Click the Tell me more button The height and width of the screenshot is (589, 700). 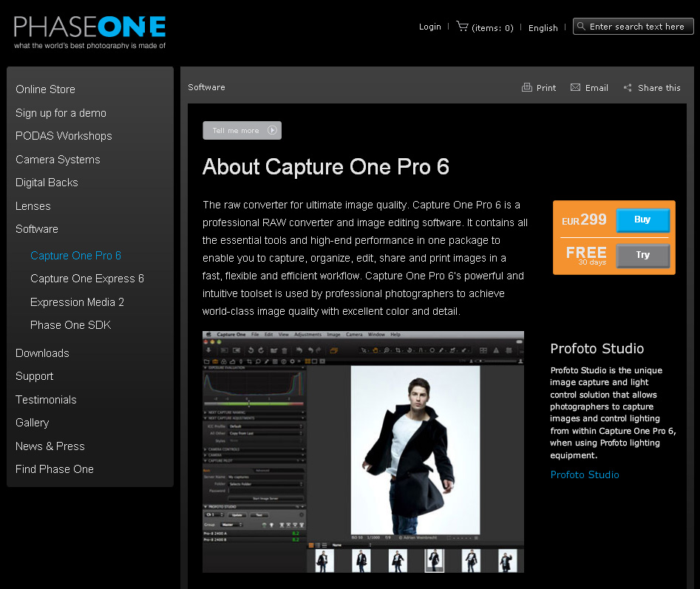tap(242, 130)
